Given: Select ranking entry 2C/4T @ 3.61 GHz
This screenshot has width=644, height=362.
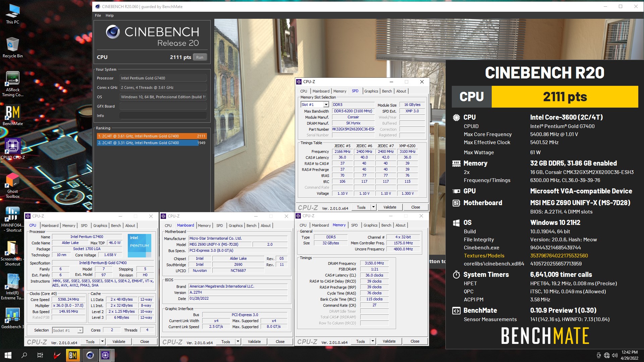Looking at the screenshot, I should pyautogui.click(x=151, y=136).
